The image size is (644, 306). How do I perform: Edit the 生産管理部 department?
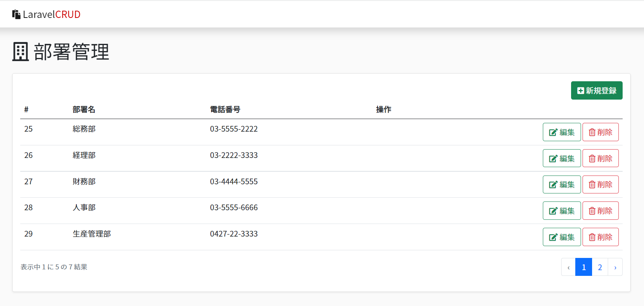tap(562, 237)
